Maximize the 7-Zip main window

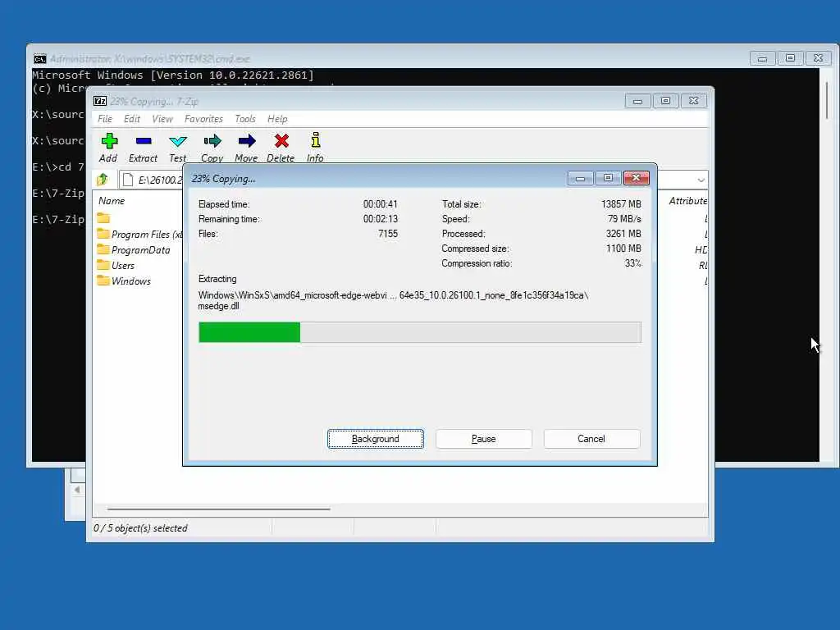665,101
